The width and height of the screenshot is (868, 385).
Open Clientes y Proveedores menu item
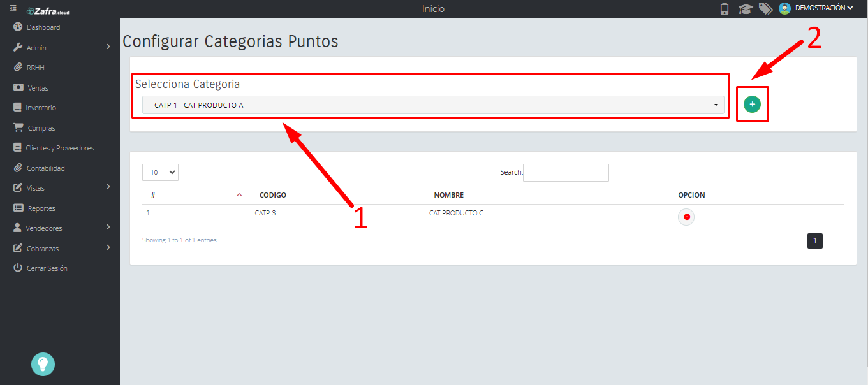(60, 148)
